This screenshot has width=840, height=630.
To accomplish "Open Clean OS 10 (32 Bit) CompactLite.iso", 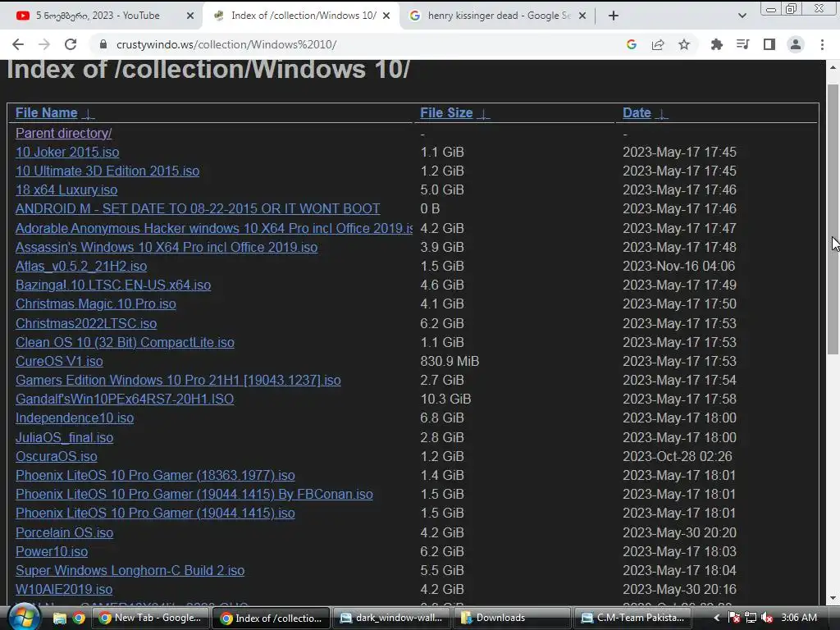I will (x=125, y=342).
